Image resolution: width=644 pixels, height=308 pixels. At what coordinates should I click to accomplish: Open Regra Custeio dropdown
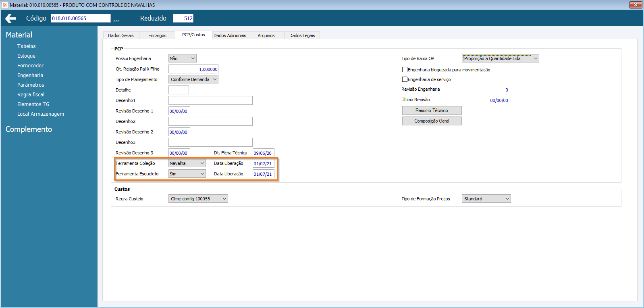[x=198, y=199]
